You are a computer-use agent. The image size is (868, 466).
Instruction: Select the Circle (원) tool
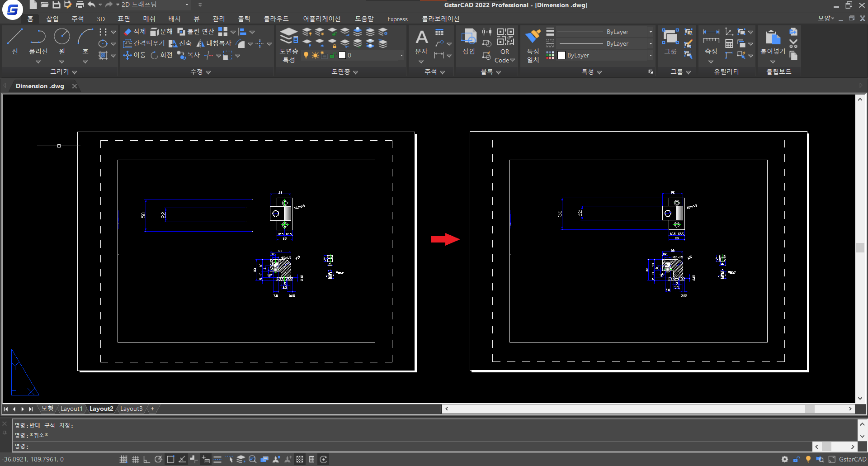62,41
